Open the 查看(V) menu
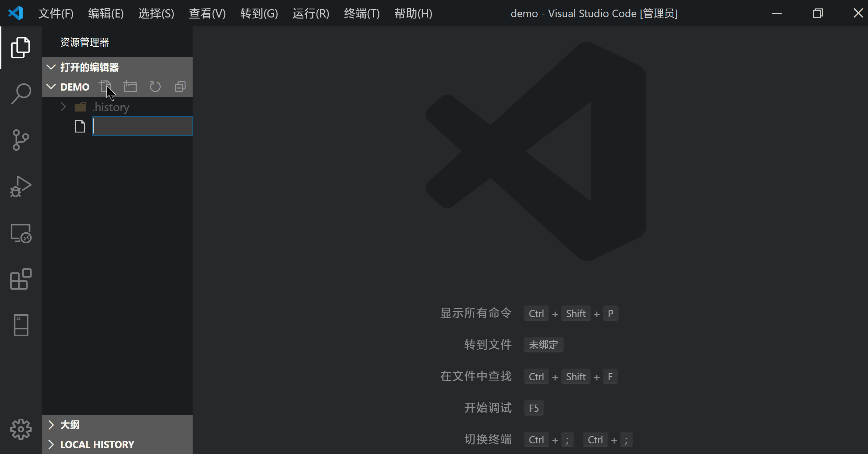 (207, 13)
